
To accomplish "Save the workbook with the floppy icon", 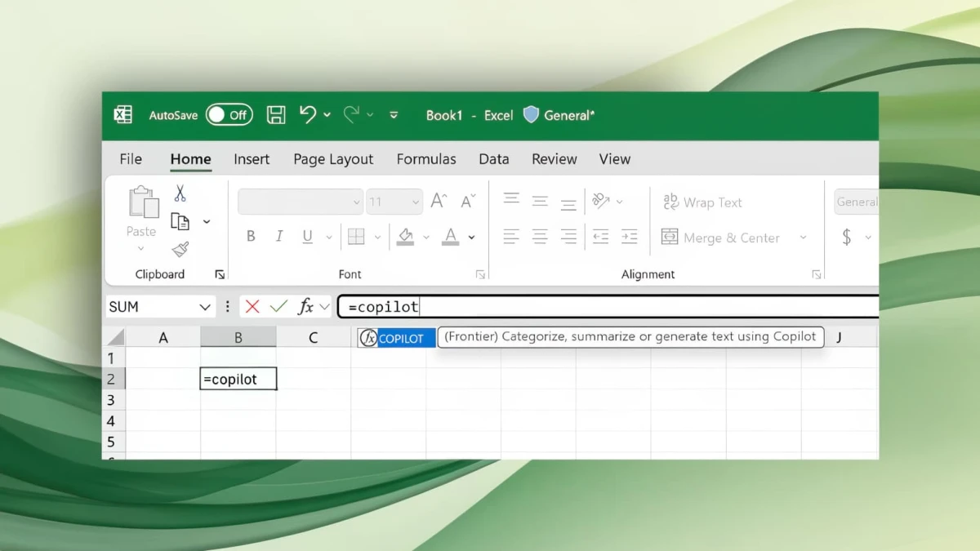I will point(276,115).
